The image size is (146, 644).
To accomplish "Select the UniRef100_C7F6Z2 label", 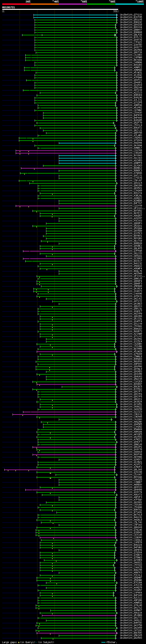I will click(131, 42).
